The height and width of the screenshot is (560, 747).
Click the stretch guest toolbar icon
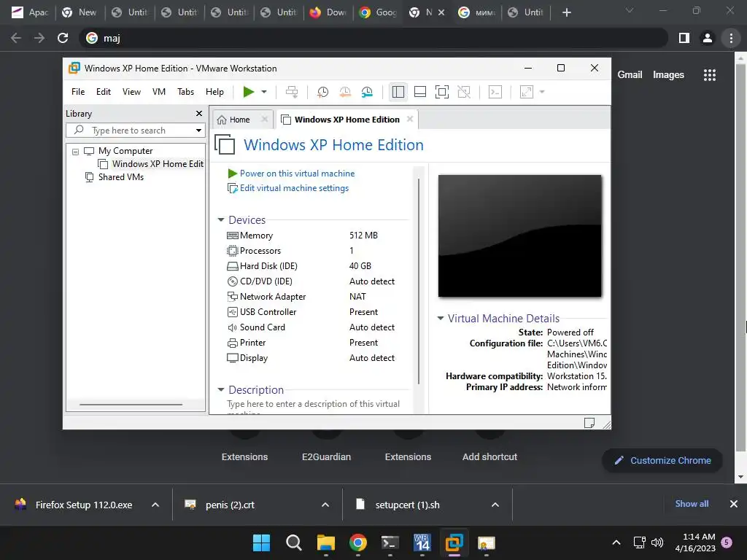[x=527, y=92]
